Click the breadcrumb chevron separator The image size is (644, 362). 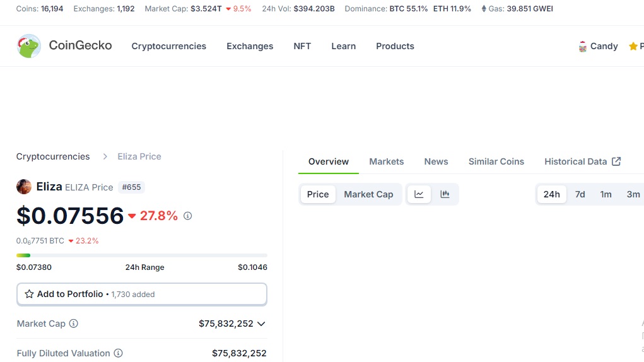[x=105, y=156]
